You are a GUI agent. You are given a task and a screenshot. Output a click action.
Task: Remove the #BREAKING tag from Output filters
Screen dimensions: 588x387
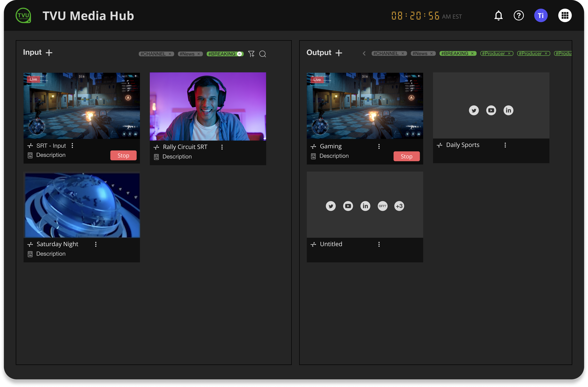472,53
